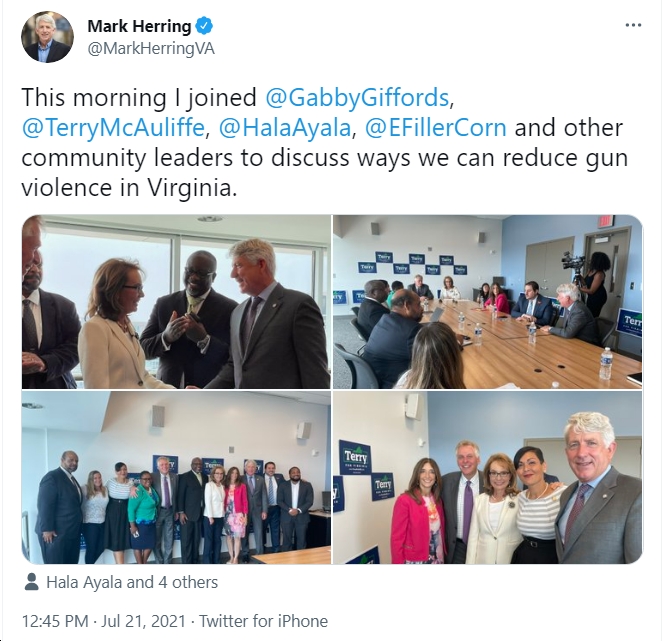Click the Mark Herring display name
The height and width of the screenshot is (641, 666).
point(139,26)
